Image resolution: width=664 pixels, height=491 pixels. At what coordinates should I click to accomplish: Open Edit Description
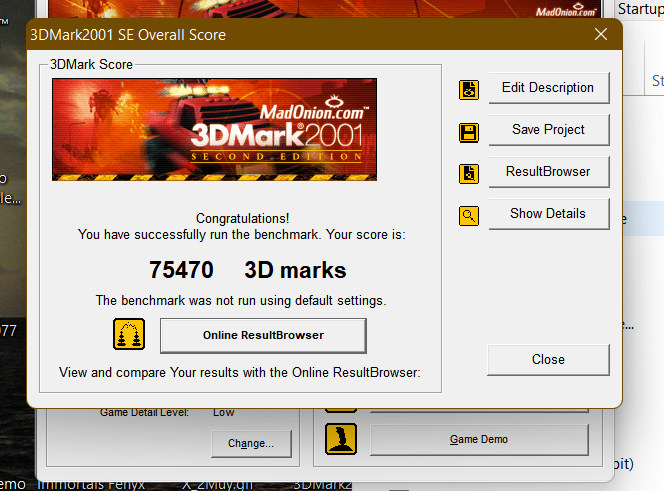(549, 88)
